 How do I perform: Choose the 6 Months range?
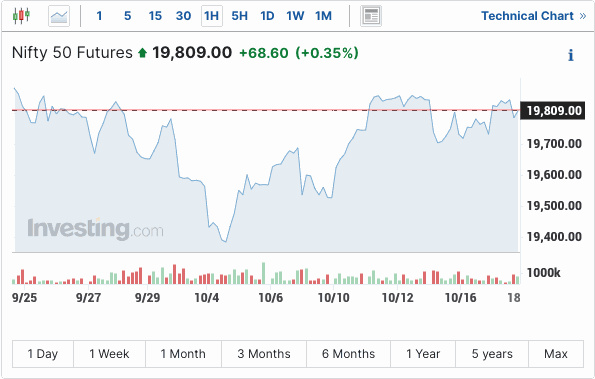348,354
